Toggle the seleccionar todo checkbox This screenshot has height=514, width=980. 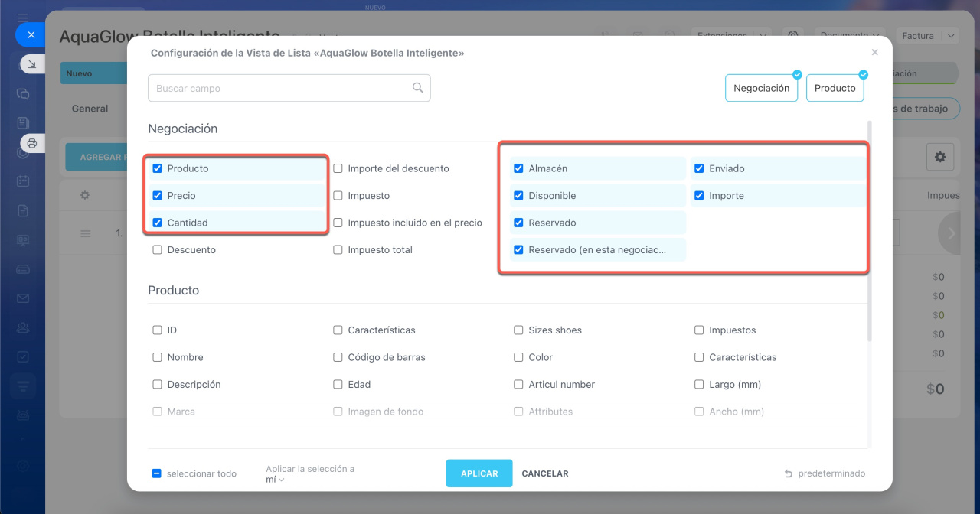156,473
